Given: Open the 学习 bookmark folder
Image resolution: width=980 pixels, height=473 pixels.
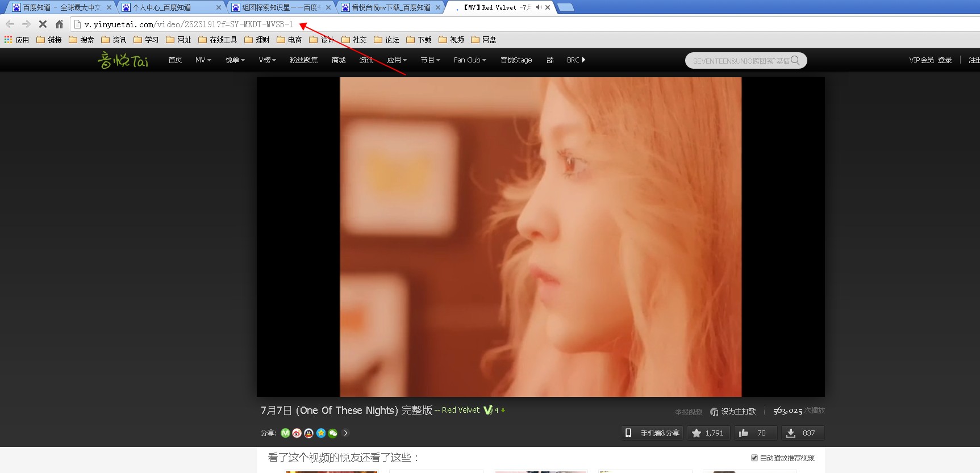Looking at the screenshot, I should (x=146, y=40).
